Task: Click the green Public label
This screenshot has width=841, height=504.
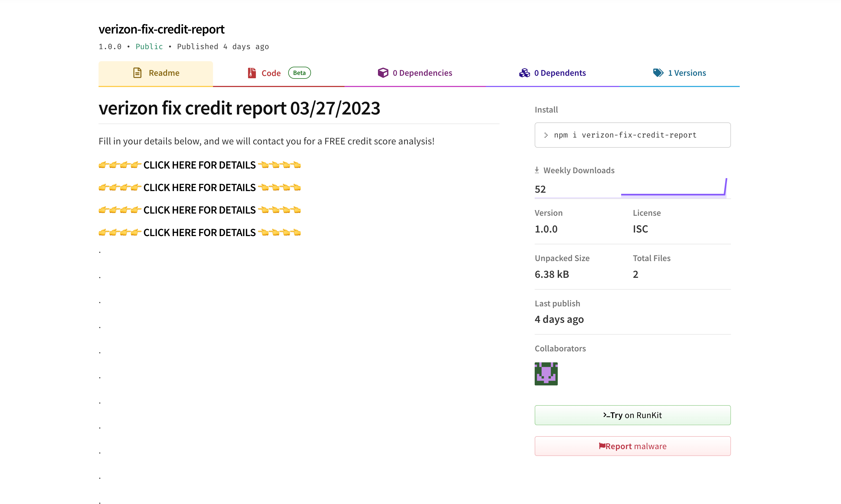Action: coord(149,46)
